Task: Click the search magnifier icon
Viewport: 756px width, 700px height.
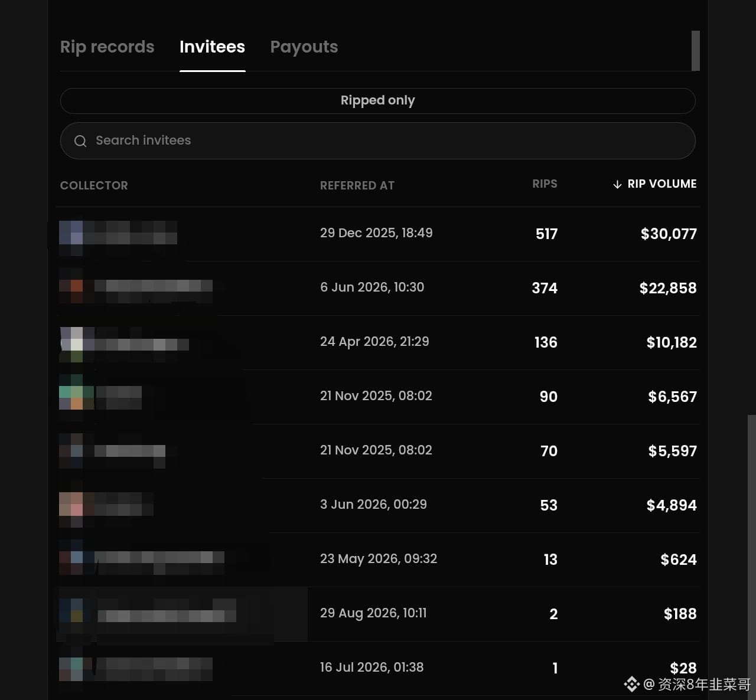Action: tap(80, 141)
